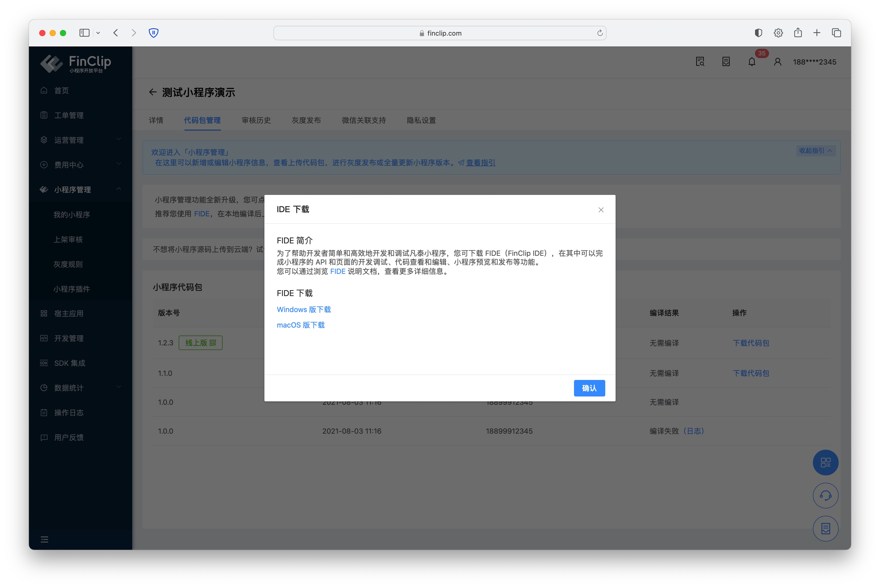Screen dimensions: 880x588
Task: Click the customer service headset icon
Action: tap(825, 495)
